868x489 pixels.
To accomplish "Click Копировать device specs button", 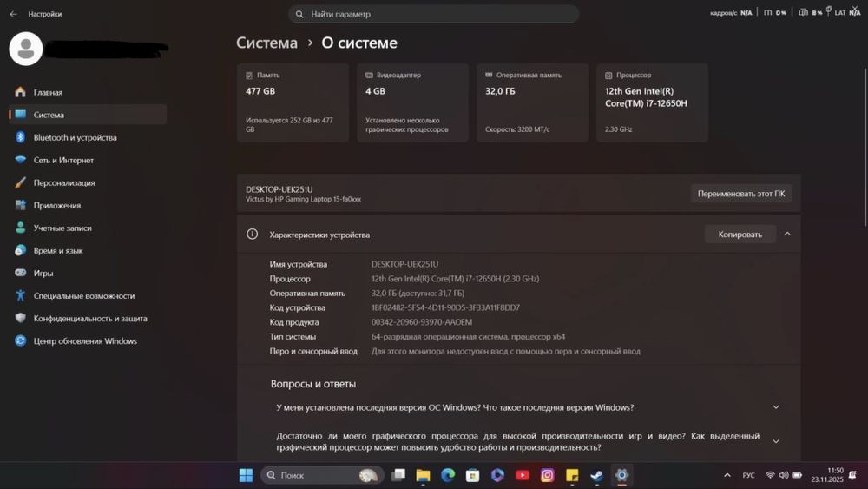I will click(740, 235).
